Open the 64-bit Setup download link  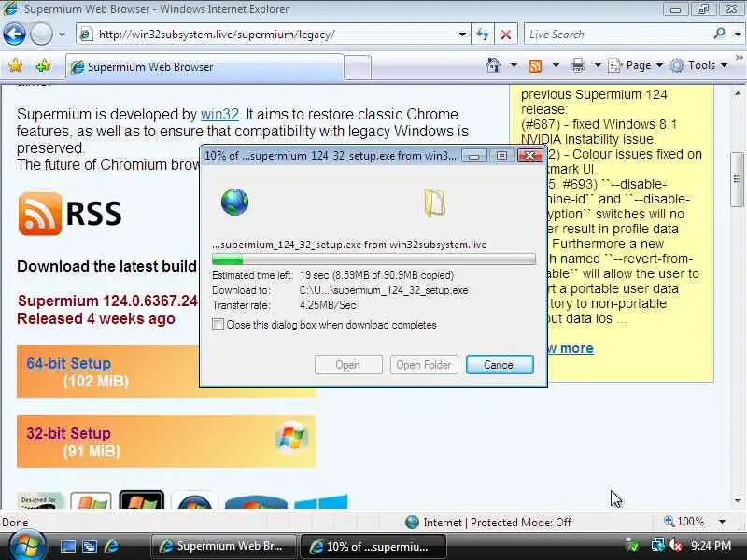[x=68, y=363]
